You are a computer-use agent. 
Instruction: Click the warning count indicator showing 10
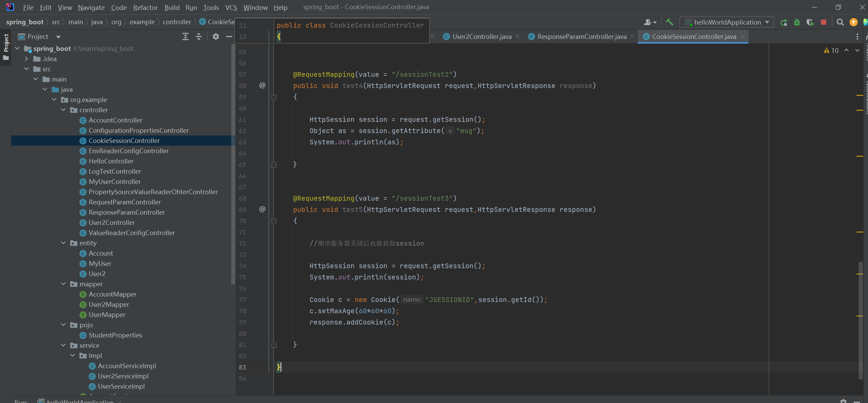tap(831, 51)
